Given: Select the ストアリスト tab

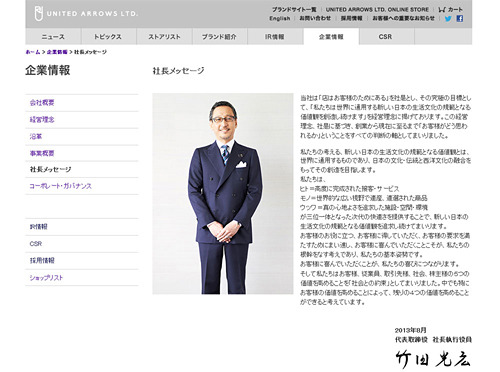Looking at the screenshot, I should pyautogui.click(x=164, y=36).
